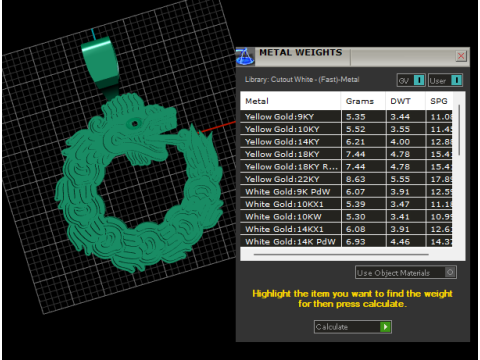Image resolution: width=480 pixels, height=360 pixels.
Task: Click the 5.30 grams cell
Action: [363, 217]
